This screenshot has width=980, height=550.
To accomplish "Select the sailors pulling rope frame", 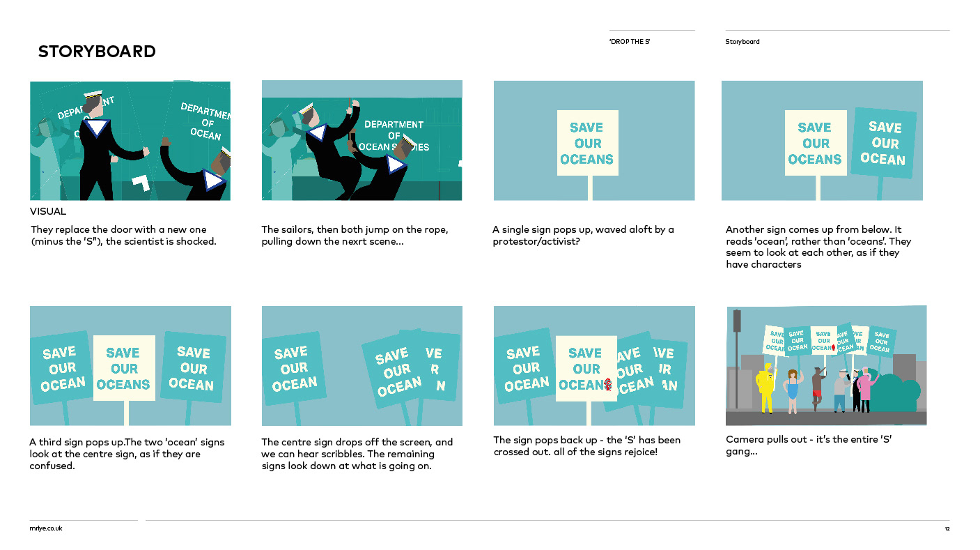I will pos(361,141).
